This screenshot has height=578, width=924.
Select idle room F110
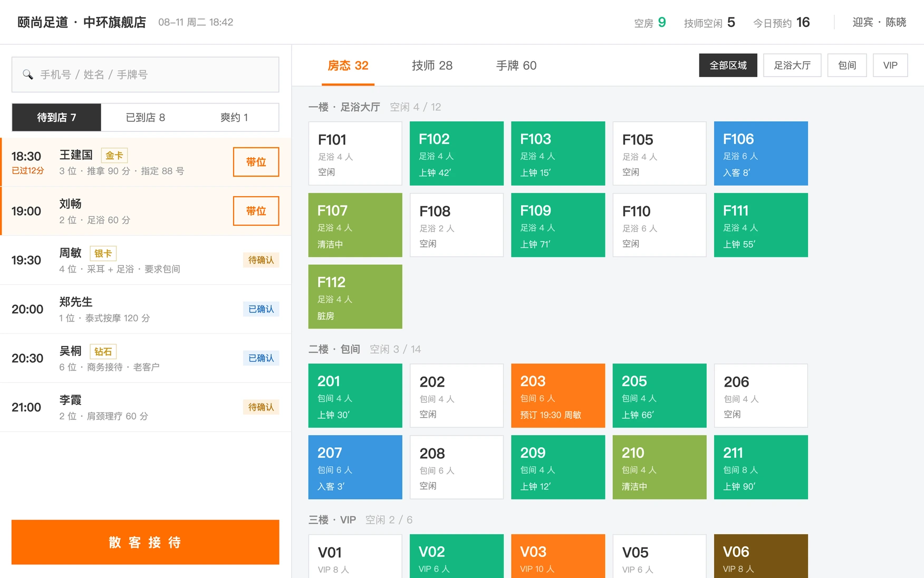click(x=660, y=225)
